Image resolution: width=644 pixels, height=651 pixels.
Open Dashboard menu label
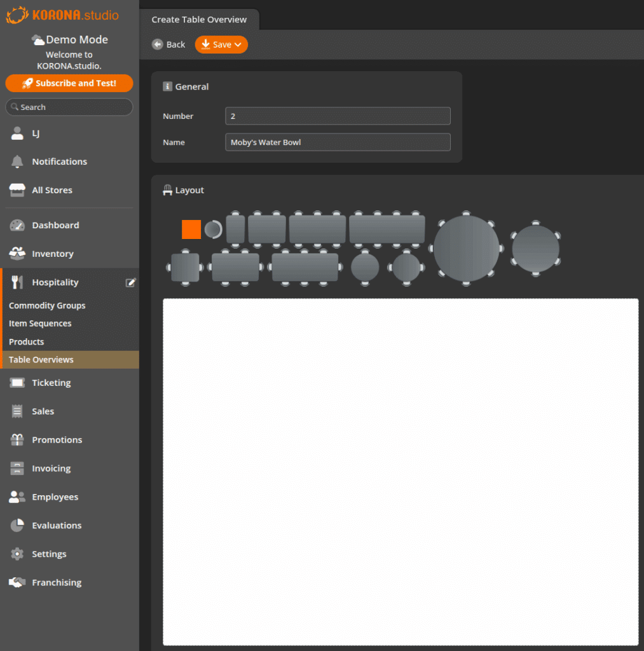pos(55,225)
